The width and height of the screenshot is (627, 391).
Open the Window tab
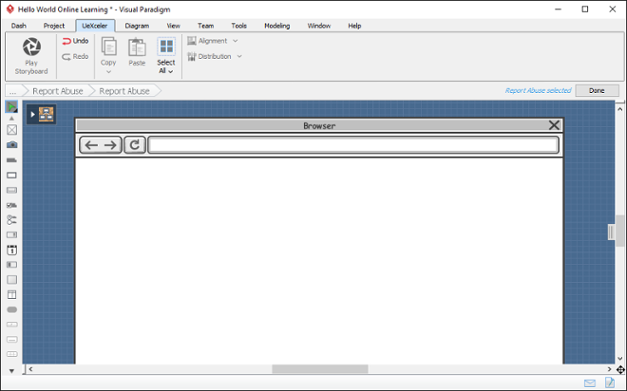(x=319, y=26)
